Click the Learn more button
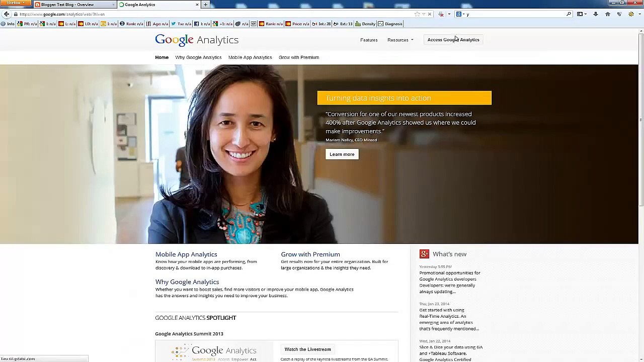Viewport: 644px width, 362px height. (342, 154)
